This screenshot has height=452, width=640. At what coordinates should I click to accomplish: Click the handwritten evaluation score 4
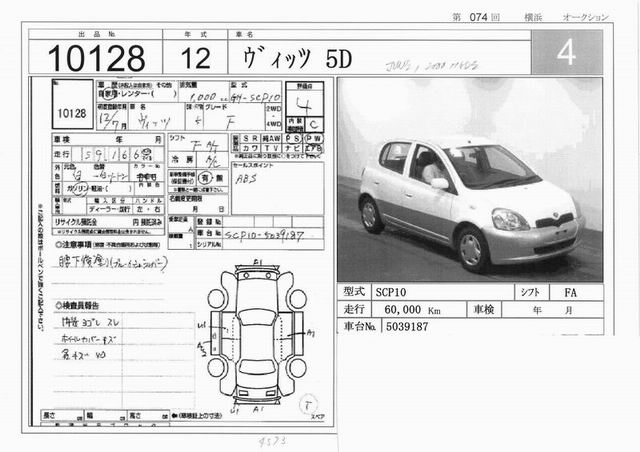tap(304, 105)
